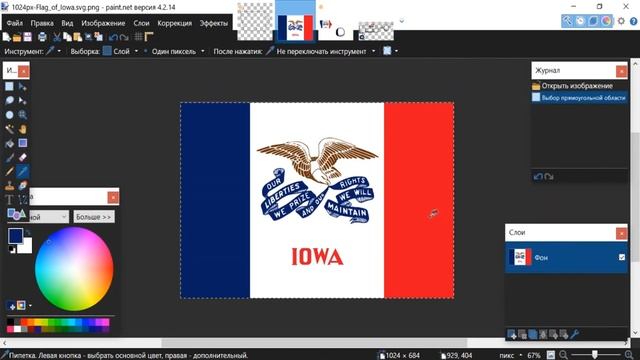The height and width of the screenshot is (360, 640).
Task: Select the Gradient tool
Action: click(x=22, y=143)
